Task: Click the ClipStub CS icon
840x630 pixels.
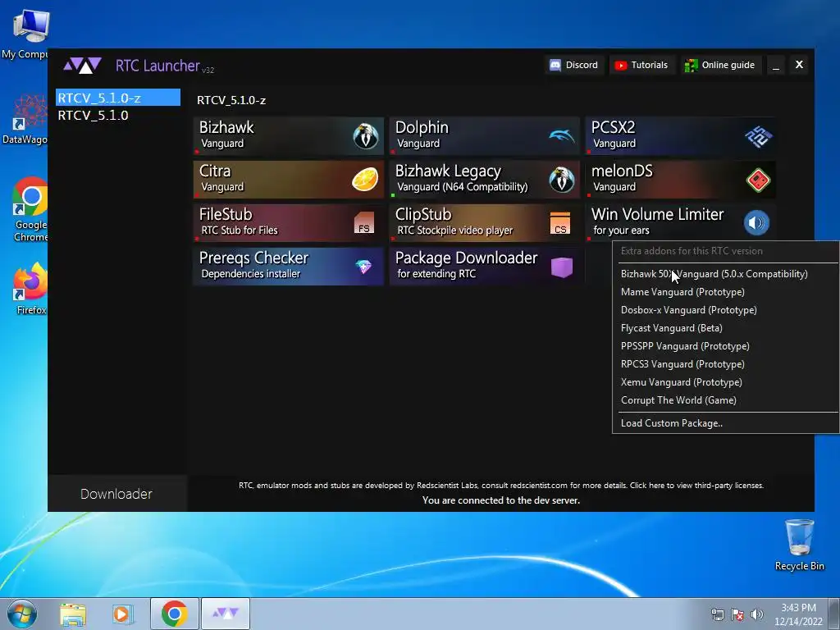Action: 560,223
